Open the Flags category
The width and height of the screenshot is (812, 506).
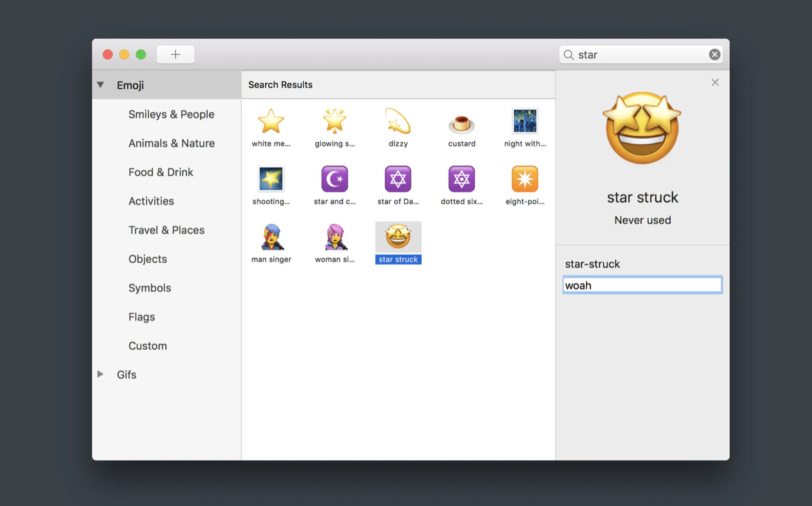coord(142,317)
